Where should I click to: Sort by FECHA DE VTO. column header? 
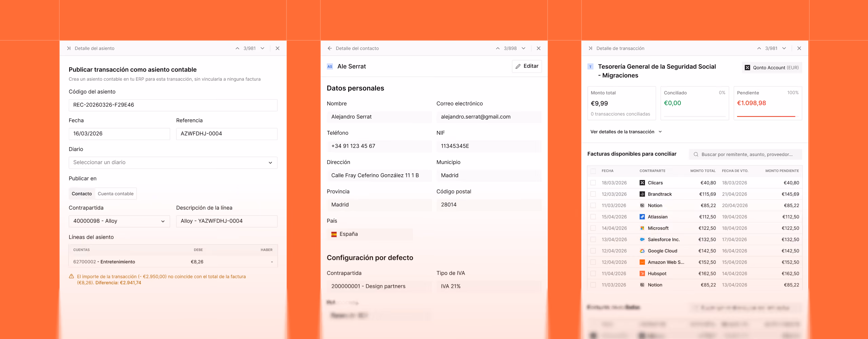[735, 171]
